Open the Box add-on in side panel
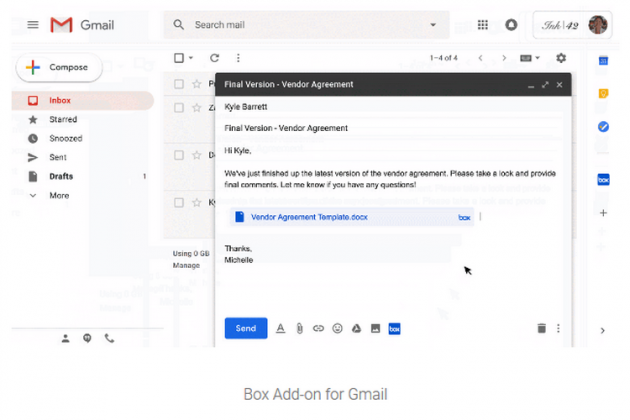Screen dimensions: 630x420 pyautogui.click(x=603, y=180)
